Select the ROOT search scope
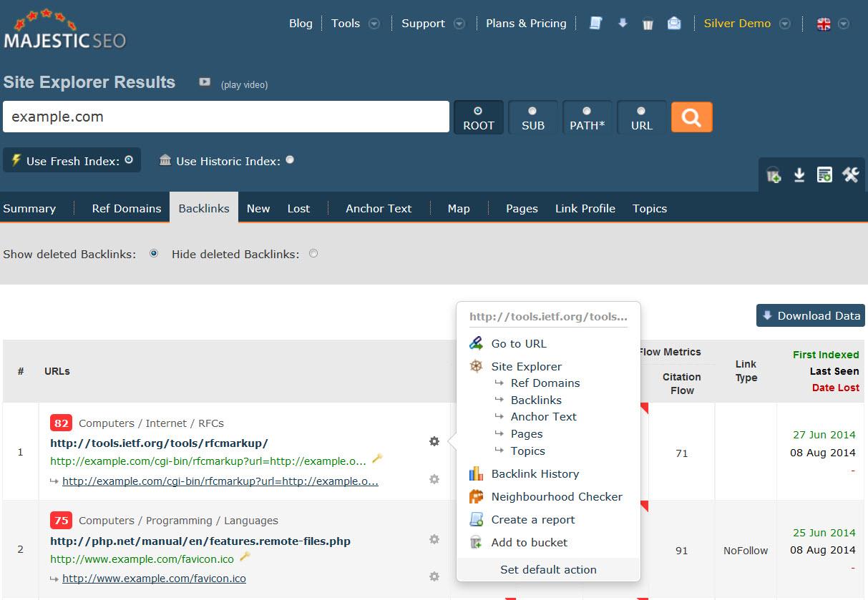This screenshot has height=600, width=868. pos(479,117)
